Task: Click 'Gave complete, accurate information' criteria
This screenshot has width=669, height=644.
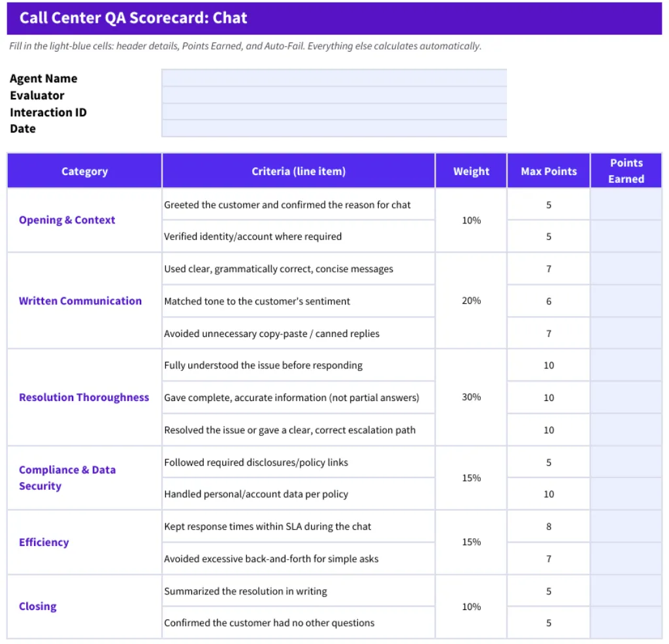Action: [x=291, y=398]
